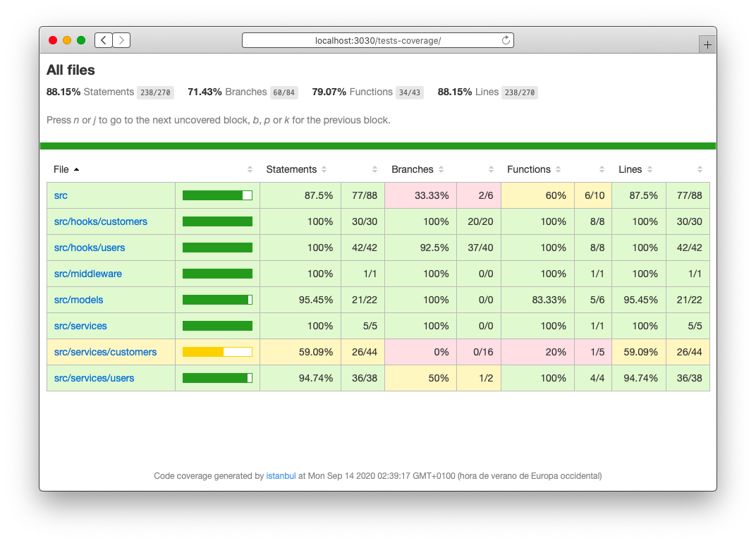Sort by the Statements percentage column
This screenshot has height=543, width=756.
(296, 169)
